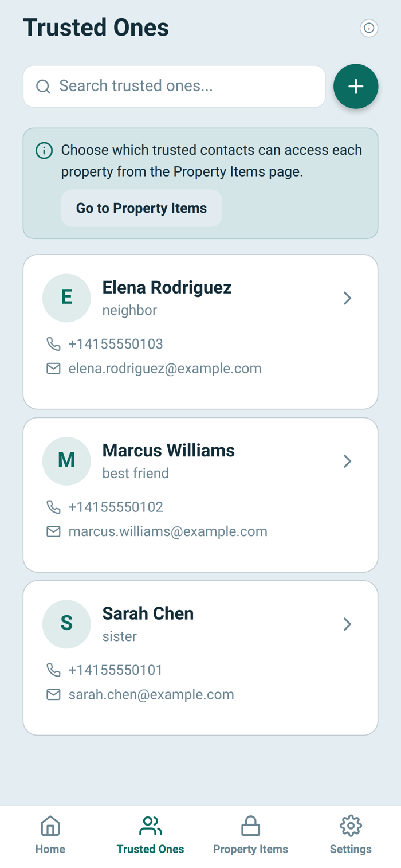Add a new trusted contact with plus button
The image size is (401, 868).
pos(356,87)
